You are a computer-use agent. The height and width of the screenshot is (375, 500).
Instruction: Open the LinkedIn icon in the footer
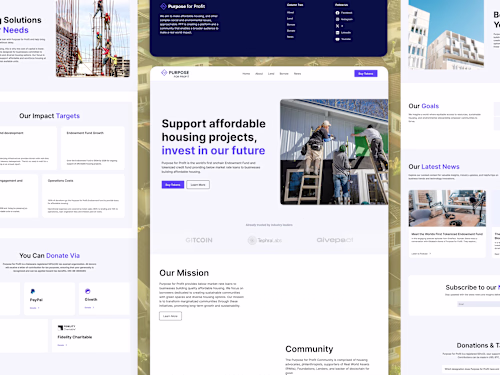(x=337, y=33)
